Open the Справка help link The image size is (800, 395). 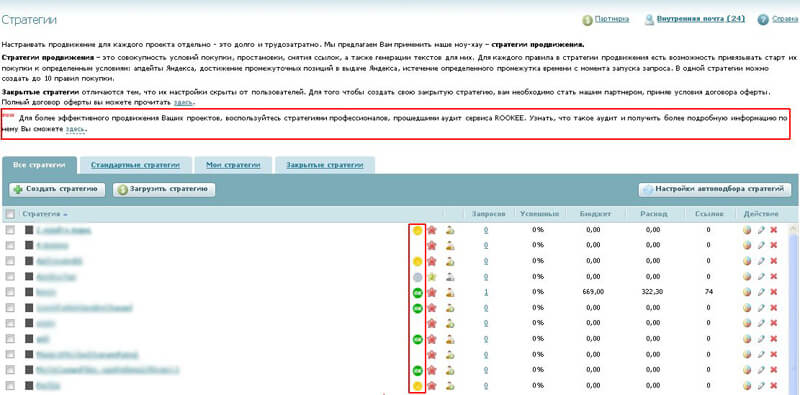[785, 19]
